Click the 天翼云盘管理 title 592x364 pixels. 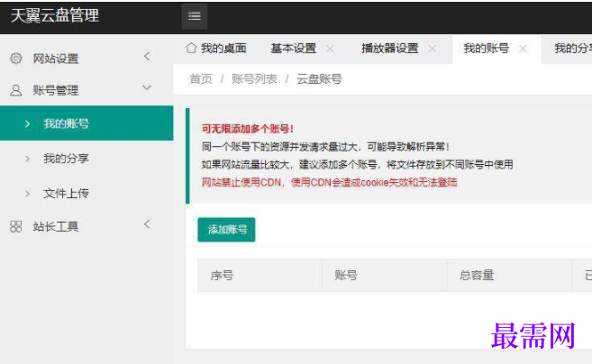(55, 15)
